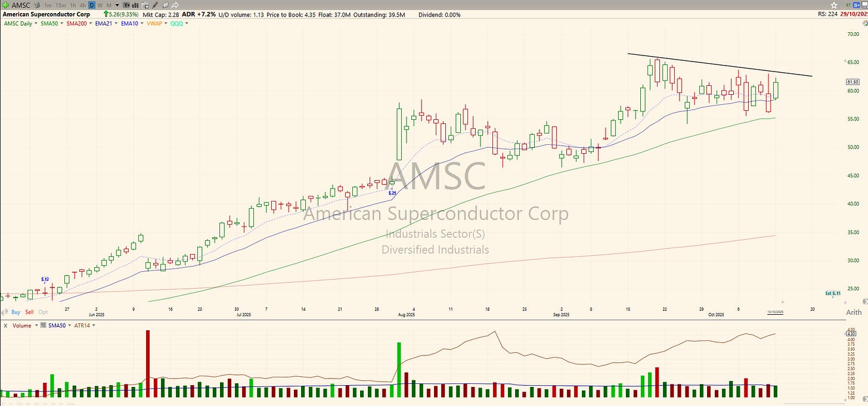Click the Opt button
868x406 pixels.
43,312
